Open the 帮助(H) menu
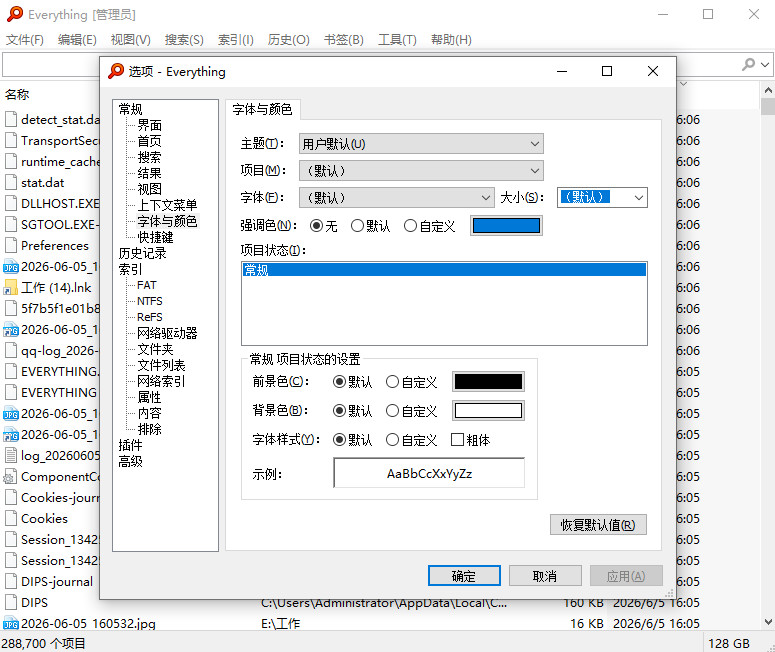The height and width of the screenshot is (652, 775). coord(451,40)
